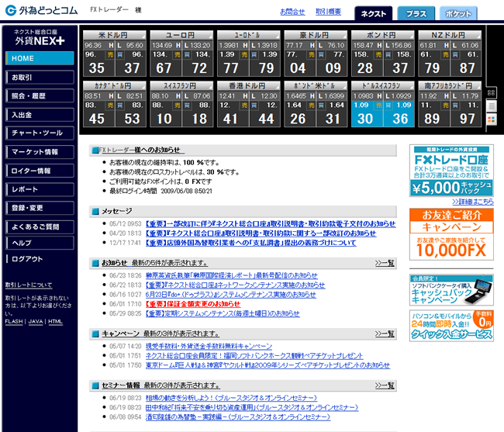504x432 pixels.
Task: Open レポート in the sidebar
Action: coord(40,189)
